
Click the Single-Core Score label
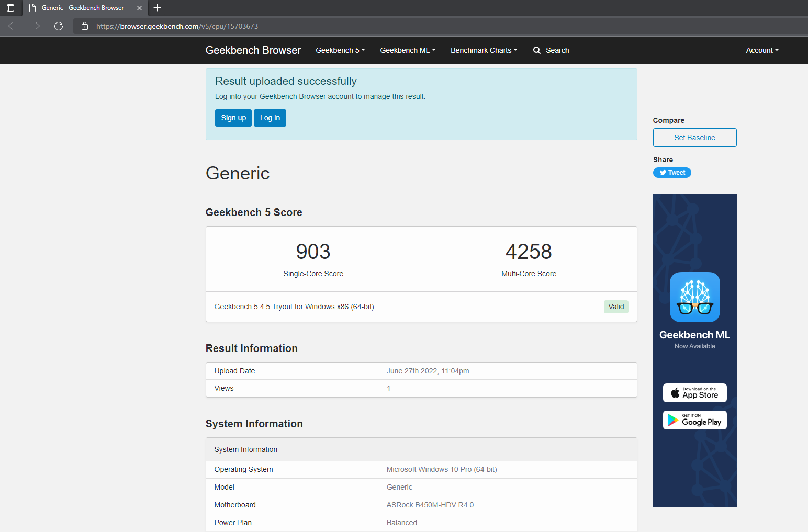pyautogui.click(x=313, y=274)
